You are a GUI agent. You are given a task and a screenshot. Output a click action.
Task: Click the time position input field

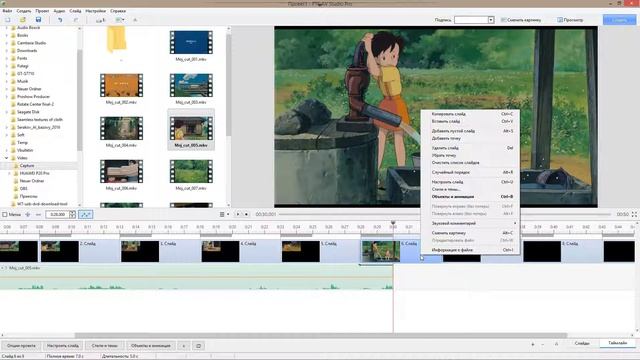57,214
